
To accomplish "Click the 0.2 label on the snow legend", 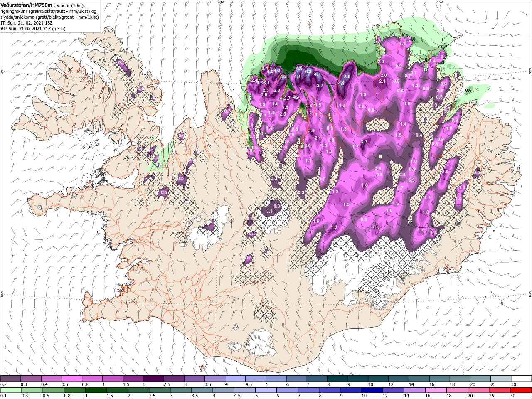I will [x=3, y=385].
